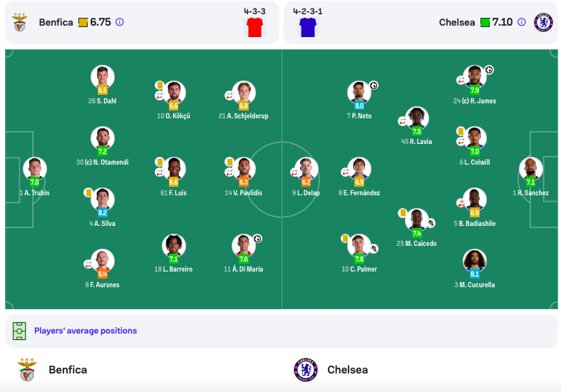The height and width of the screenshot is (392, 561).
Task: Open Players' average positions link
Action: click(86, 331)
